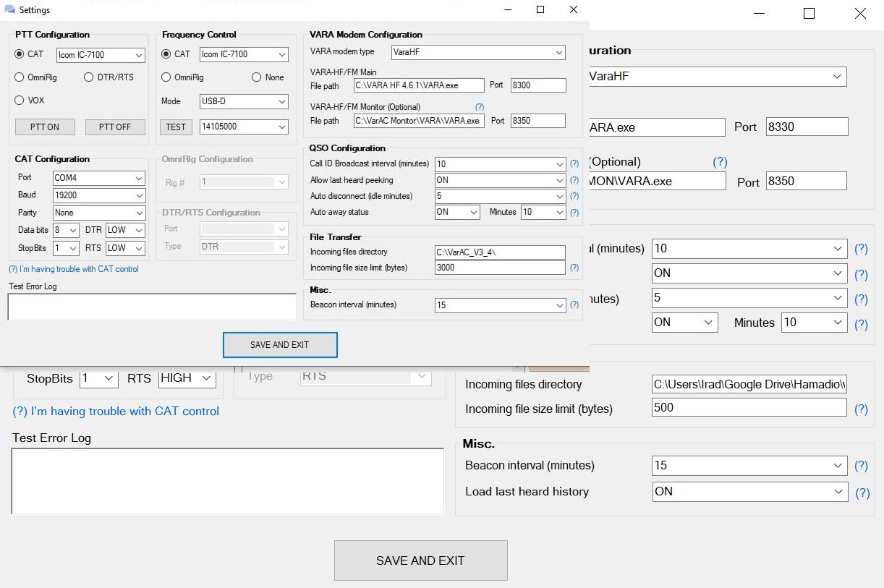This screenshot has height=588, width=884.
Task: Click help icon next to 3000-byte file size limit
Action: click(574, 268)
